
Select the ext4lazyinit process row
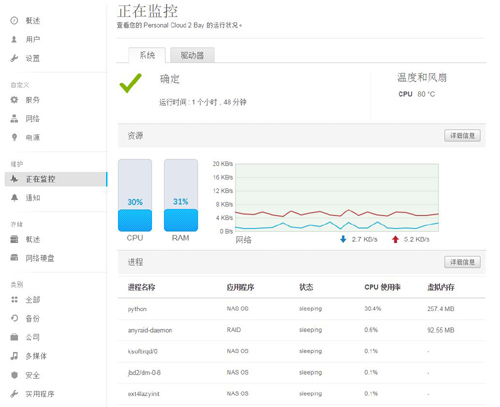(301, 394)
